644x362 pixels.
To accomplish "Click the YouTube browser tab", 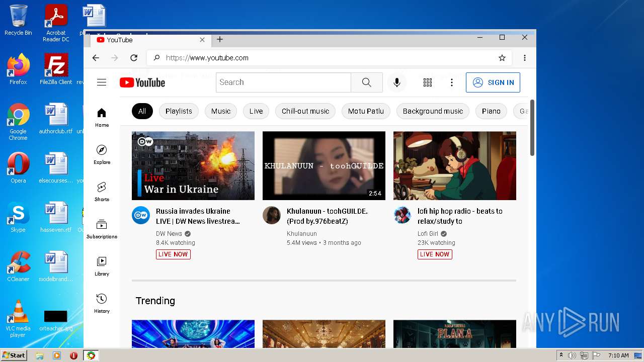I will pyautogui.click(x=151, y=40).
